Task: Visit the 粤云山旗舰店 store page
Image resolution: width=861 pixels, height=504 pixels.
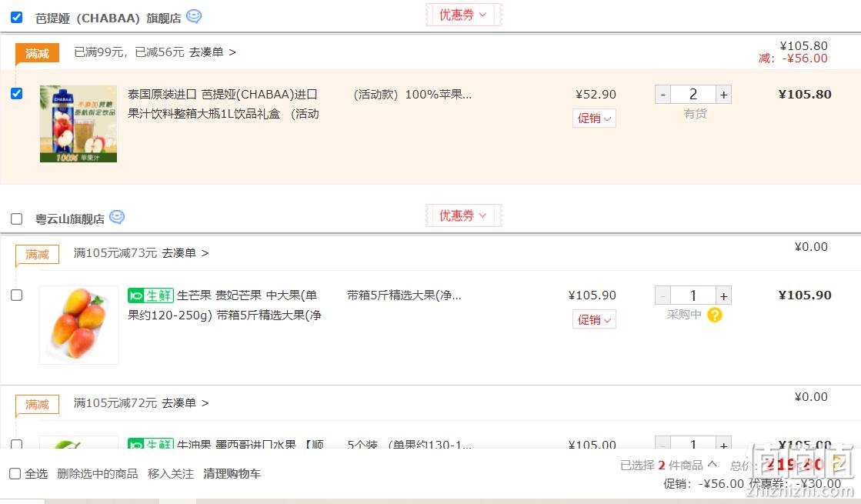Action: click(70, 219)
